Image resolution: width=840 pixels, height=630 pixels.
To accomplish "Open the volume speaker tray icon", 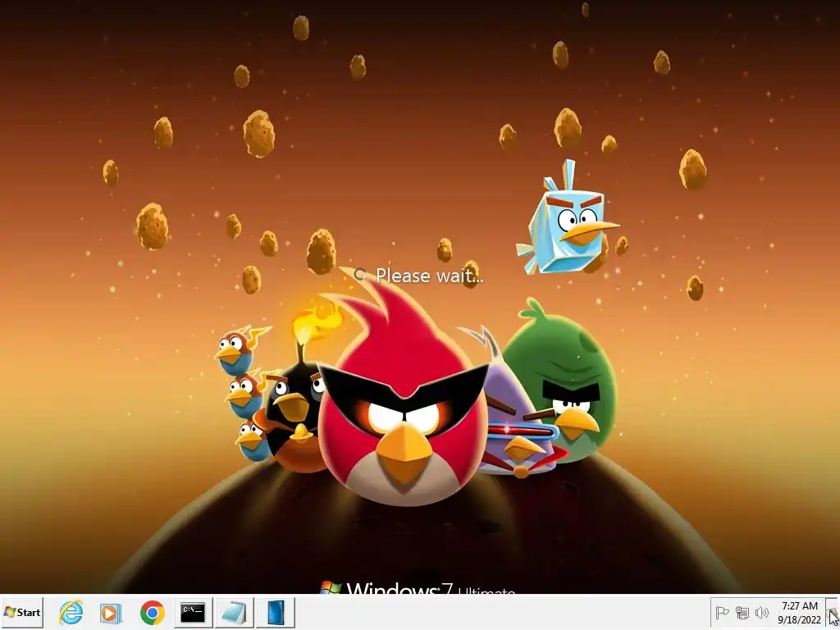I will [x=761, y=612].
